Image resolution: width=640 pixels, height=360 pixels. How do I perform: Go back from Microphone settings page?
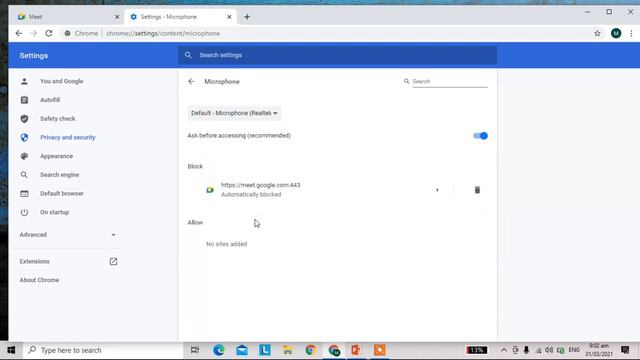point(191,82)
